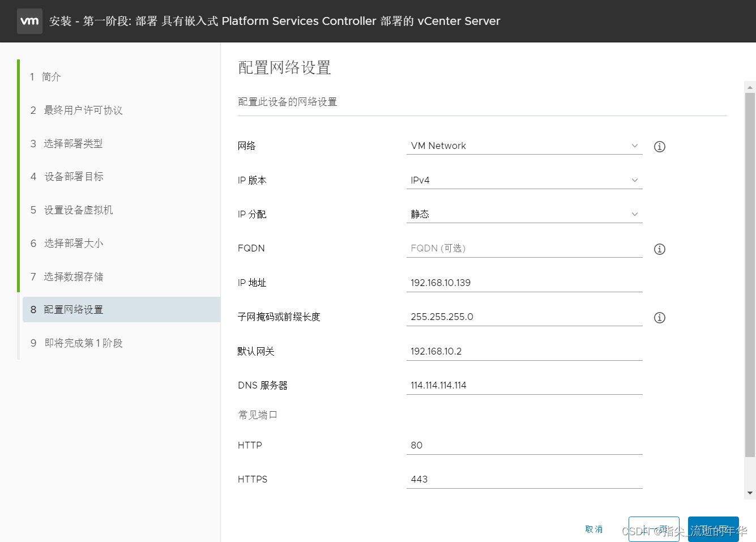
Task: Click the white previous-step button
Action: click(654, 529)
